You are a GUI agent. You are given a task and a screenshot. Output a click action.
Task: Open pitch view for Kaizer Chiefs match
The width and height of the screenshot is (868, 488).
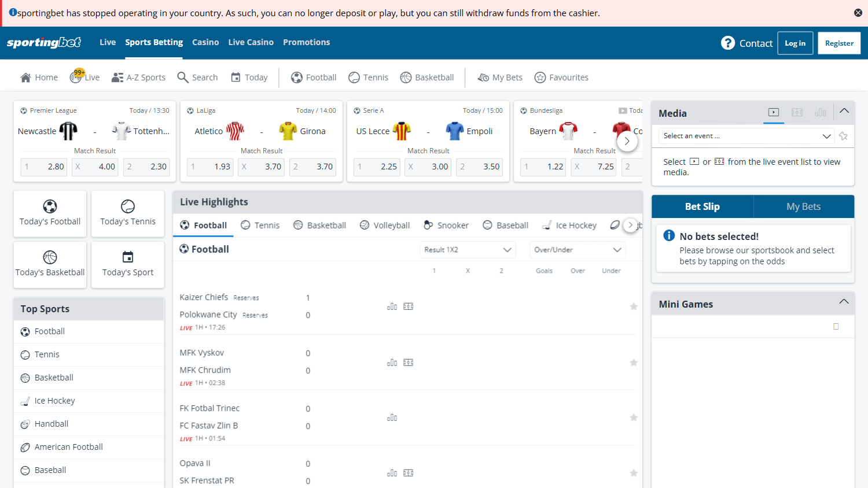coord(408,306)
